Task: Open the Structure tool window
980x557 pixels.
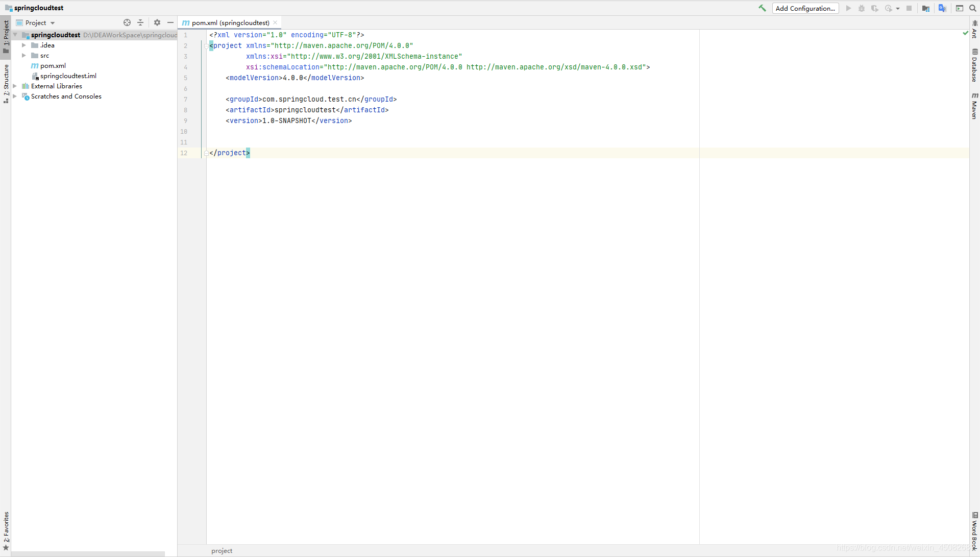Action: coord(6,83)
